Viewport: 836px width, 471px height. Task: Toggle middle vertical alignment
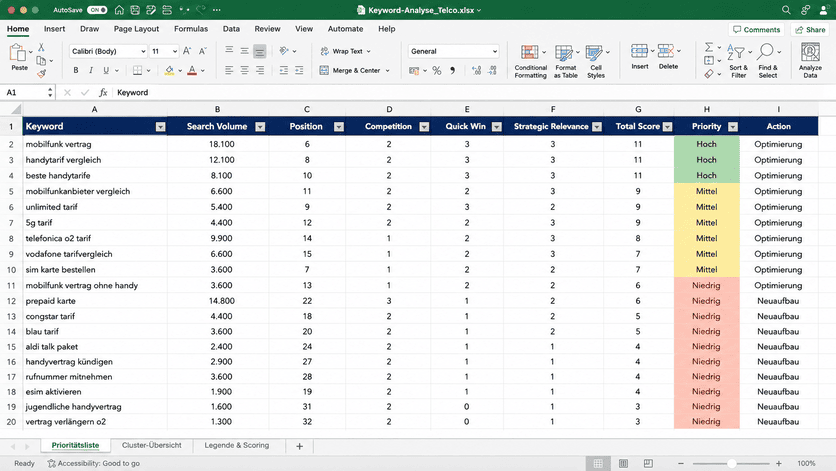coord(244,51)
